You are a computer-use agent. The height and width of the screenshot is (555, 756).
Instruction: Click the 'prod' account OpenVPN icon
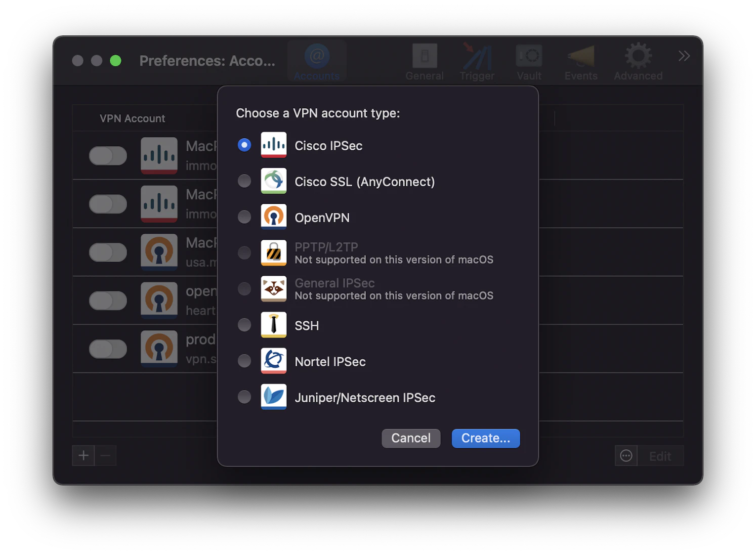click(159, 349)
